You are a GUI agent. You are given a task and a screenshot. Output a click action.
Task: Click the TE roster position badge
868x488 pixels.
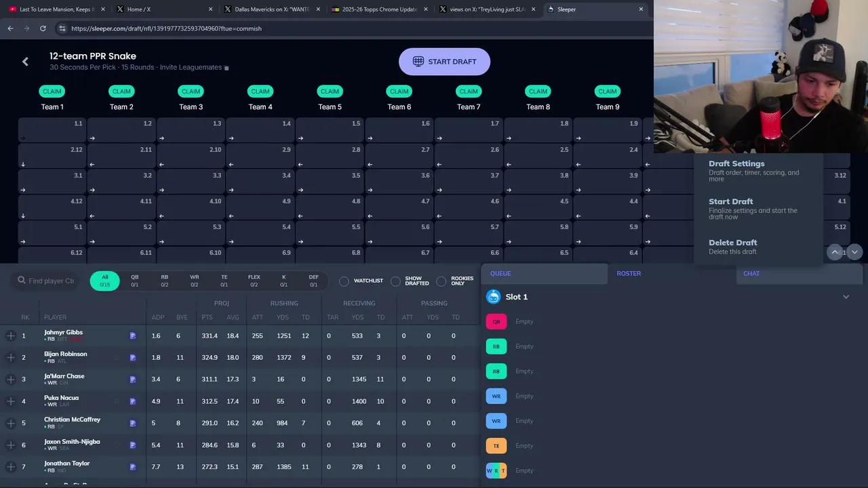pyautogui.click(x=496, y=446)
